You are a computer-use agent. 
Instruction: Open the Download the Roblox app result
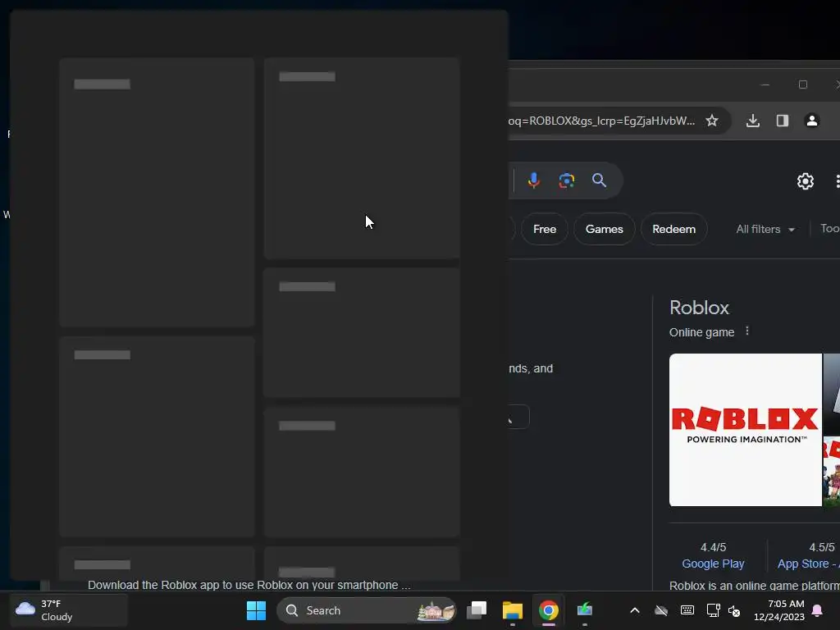[x=249, y=585]
